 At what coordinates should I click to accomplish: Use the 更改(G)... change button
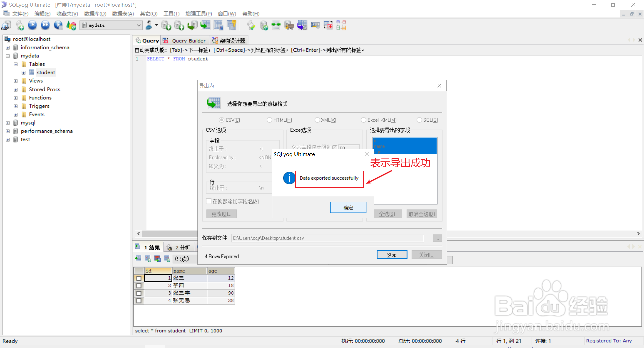coord(221,214)
